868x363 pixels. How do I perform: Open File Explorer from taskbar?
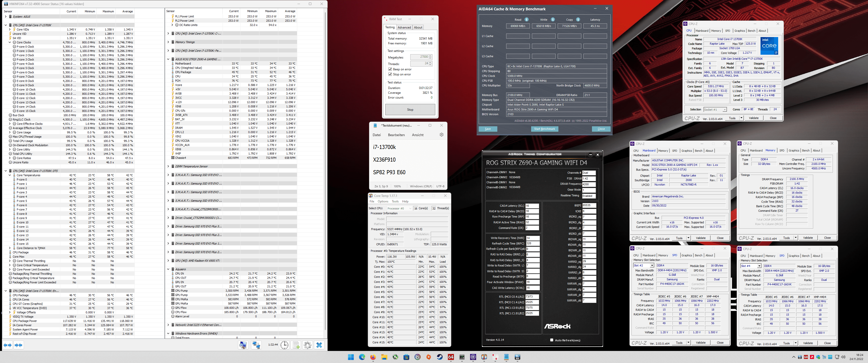point(384,357)
